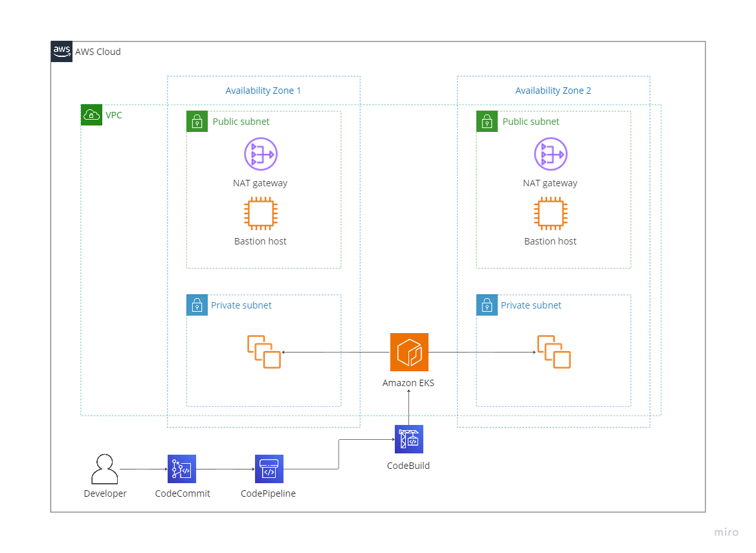Click the Amazon EKS text label

click(x=408, y=383)
